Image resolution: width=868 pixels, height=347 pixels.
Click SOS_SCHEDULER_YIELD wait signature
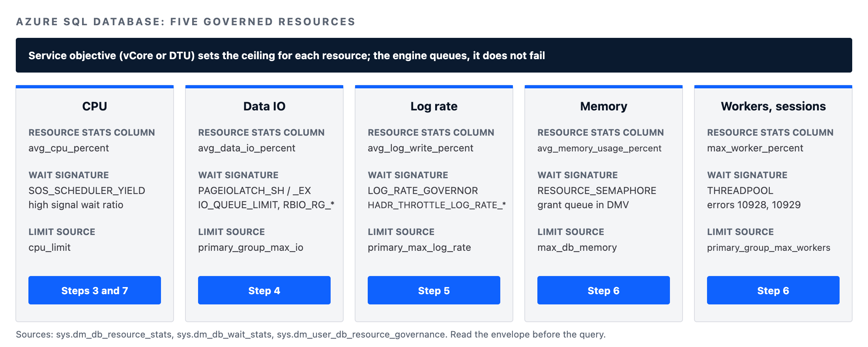87,191
